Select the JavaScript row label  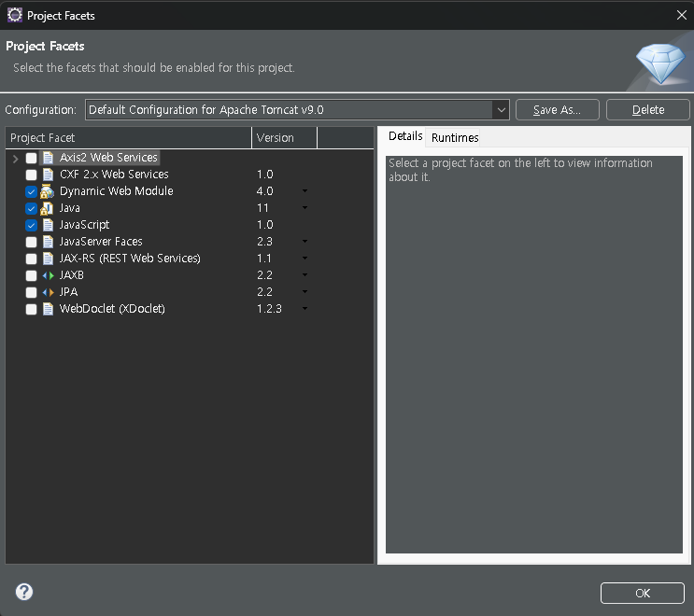click(x=85, y=225)
